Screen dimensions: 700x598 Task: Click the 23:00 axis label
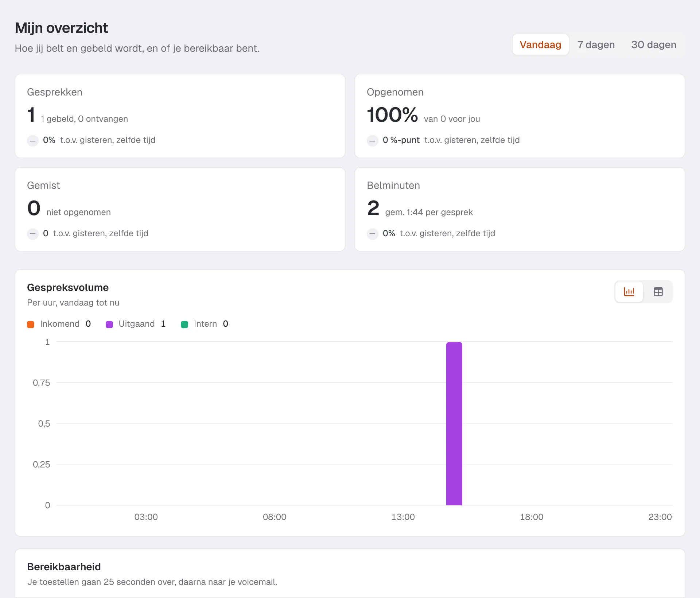click(x=660, y=517)
